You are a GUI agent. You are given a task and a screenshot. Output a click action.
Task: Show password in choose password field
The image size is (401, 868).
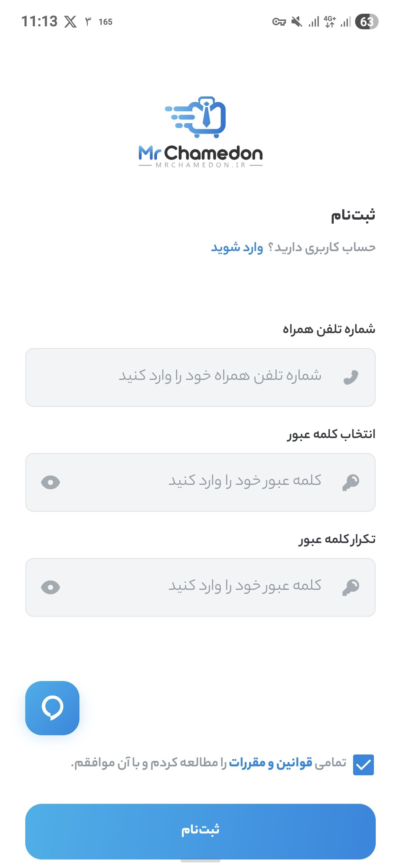[50, 482]
